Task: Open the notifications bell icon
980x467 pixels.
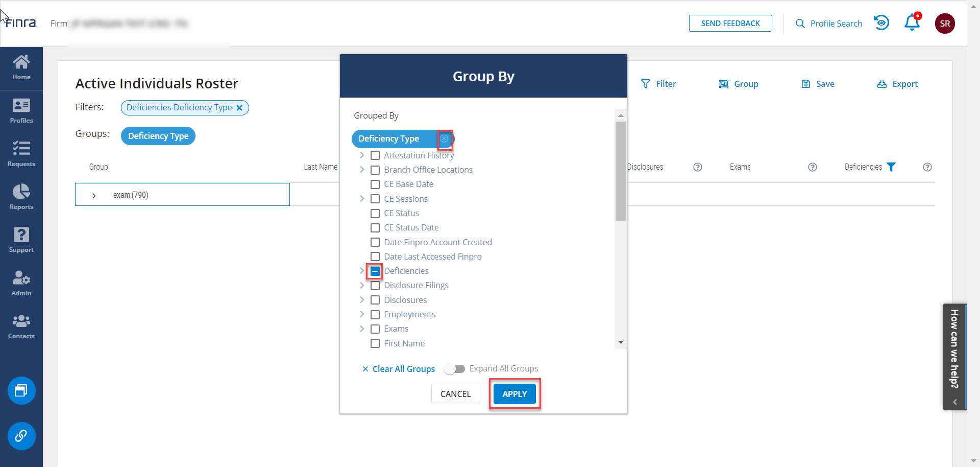Action: (x=912, y=23)
